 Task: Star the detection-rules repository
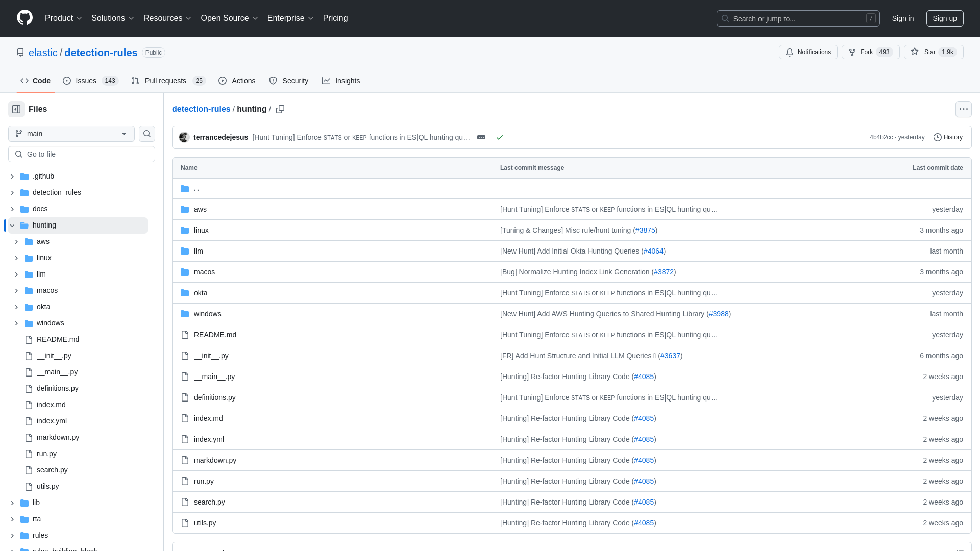pyautogui.click(x=934, y=52)
